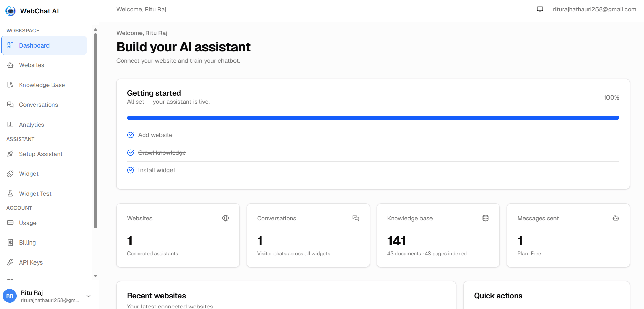The image size is (644, 309).
Task: Click the database icon on Knowledge base card
Action: [486, 218]
